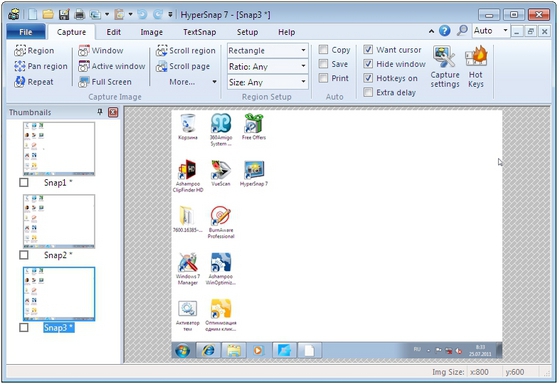The width and height of the screenshot is (560, 384).
Task: Open the Rectangle shape dropdown
Action: 268,51
